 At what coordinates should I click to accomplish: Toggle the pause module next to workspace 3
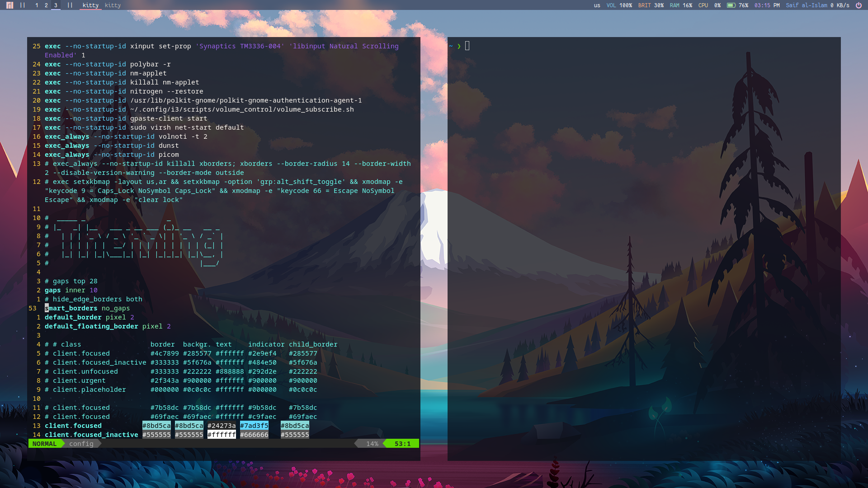pos(70,5)
